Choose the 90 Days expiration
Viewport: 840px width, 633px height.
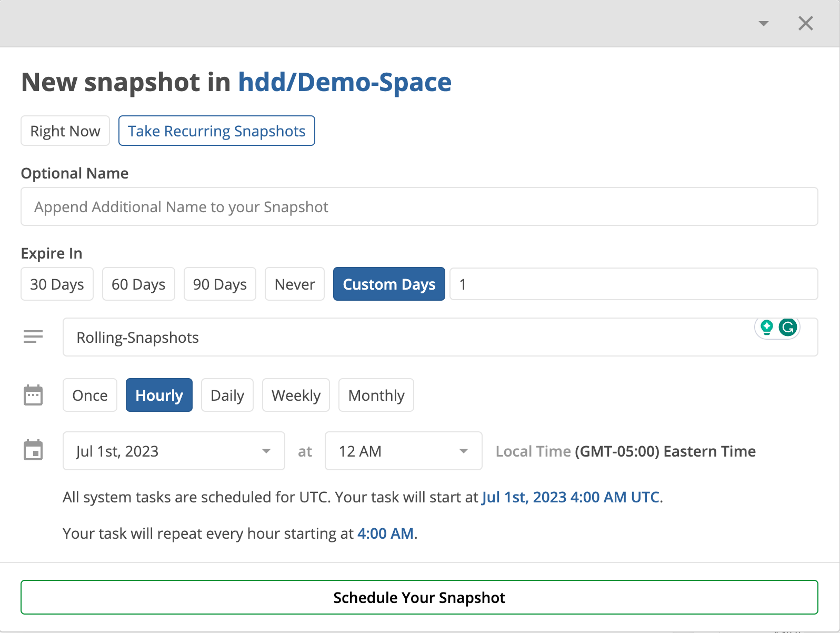pyautogui.click(x=220, y=284)
